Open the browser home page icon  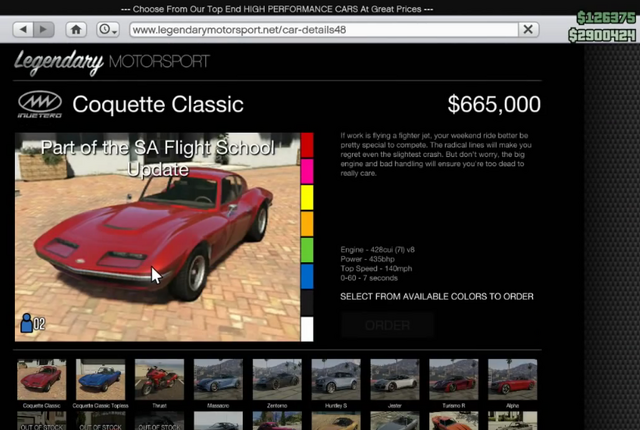click(x=76, y=29)
